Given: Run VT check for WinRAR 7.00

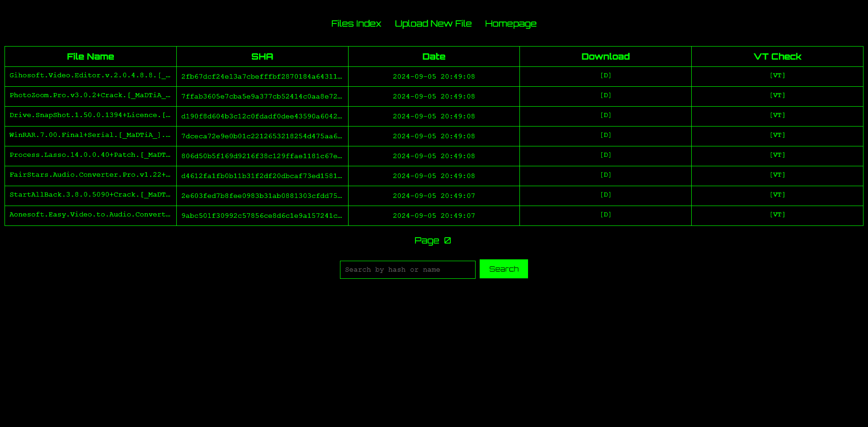Looking at the screenshot, I should (777, 135).
